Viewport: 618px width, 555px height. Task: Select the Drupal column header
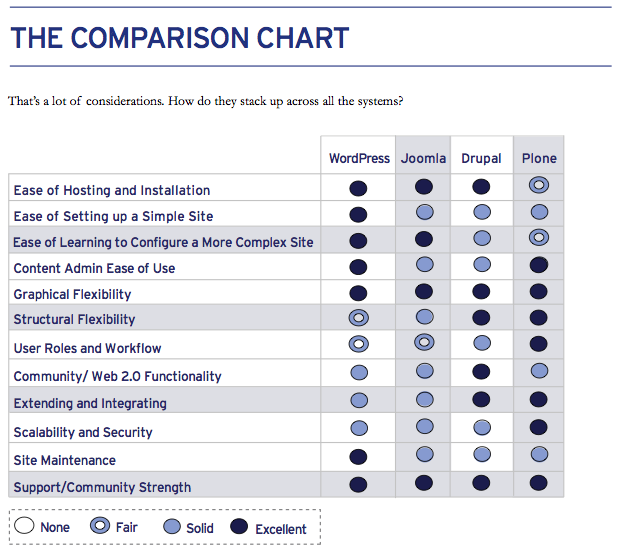[481, 158]
